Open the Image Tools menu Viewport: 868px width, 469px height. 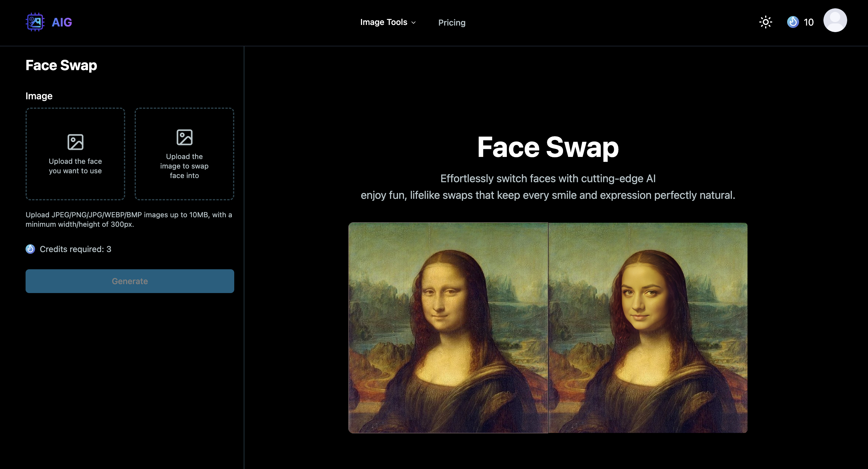coord(383,22)
